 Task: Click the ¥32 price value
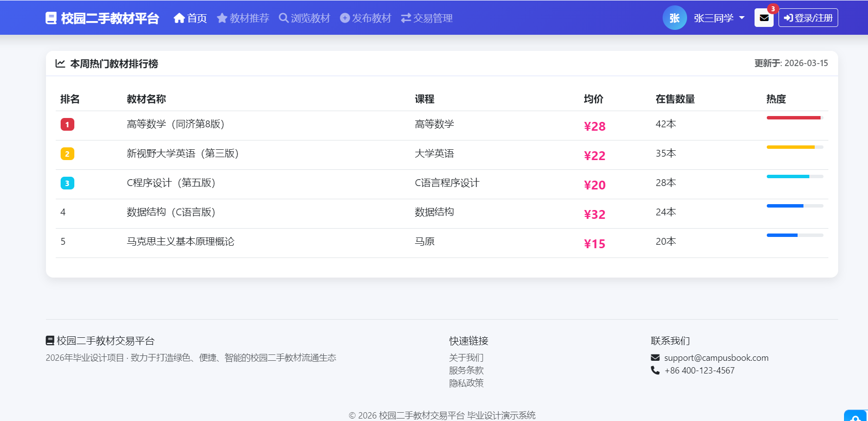(595, 214)
